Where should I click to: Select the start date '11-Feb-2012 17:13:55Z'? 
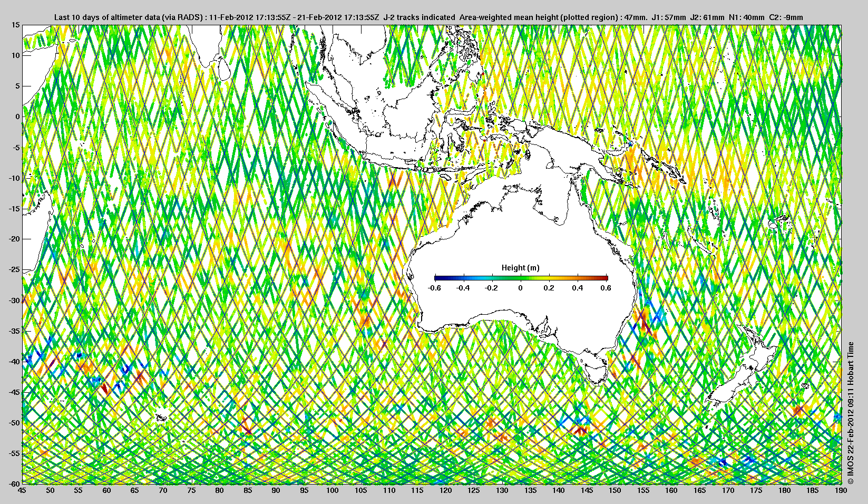click(x=250, y=17)
